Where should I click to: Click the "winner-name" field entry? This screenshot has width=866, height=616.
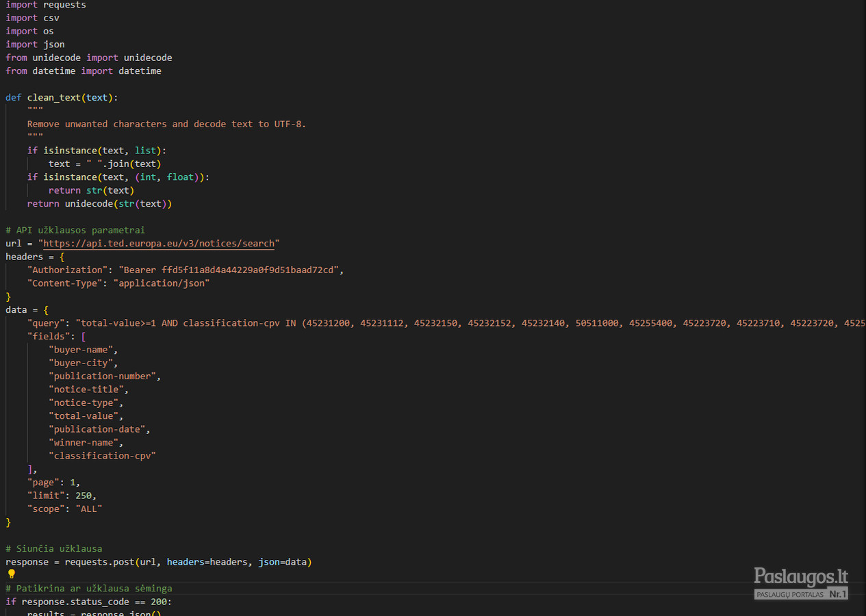pos(86,443)
